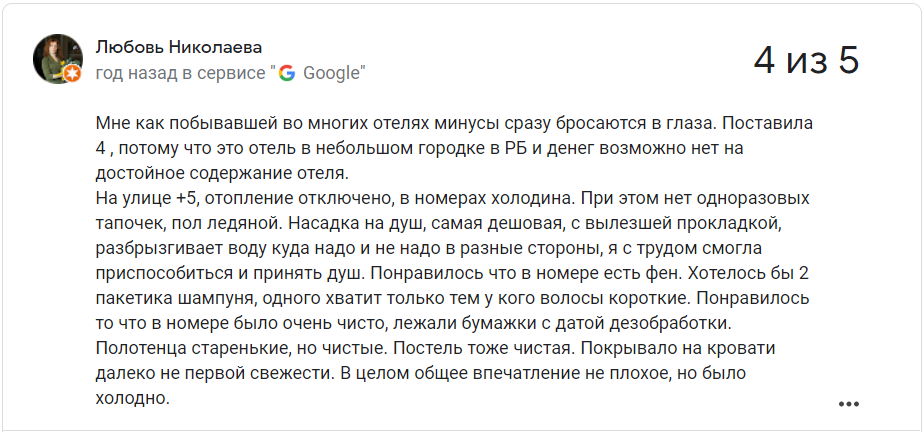This screenshot has height=432, width=924.
Task: Click the digit 4 in the rating
Action: [x=764, y=61]
